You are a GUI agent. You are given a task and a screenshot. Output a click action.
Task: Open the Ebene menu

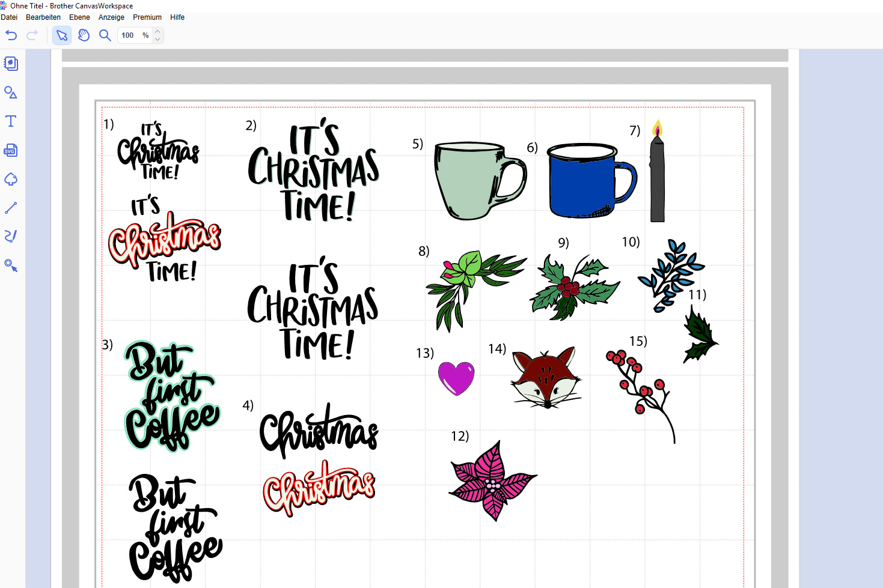pos(79,17)
